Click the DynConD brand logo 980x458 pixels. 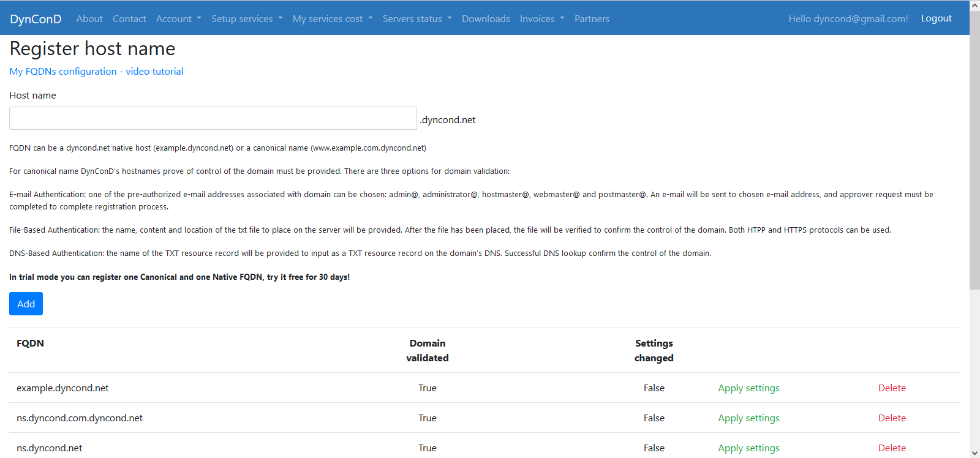36,19
